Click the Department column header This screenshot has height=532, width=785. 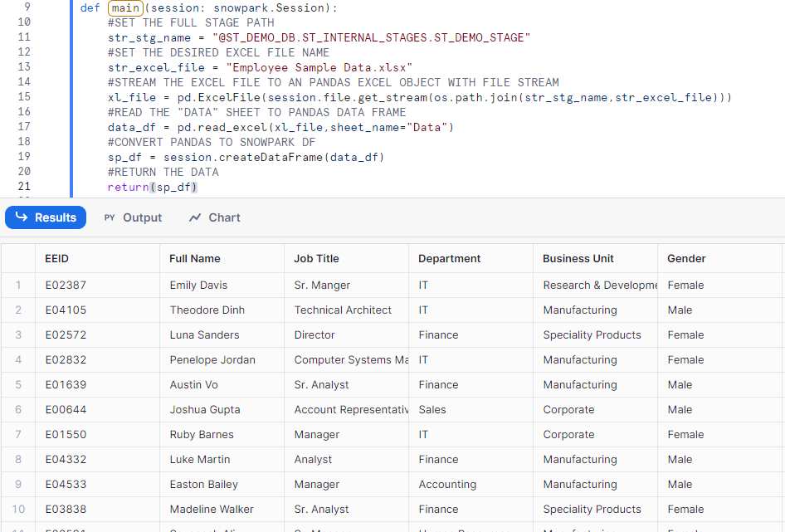(450, 258)
